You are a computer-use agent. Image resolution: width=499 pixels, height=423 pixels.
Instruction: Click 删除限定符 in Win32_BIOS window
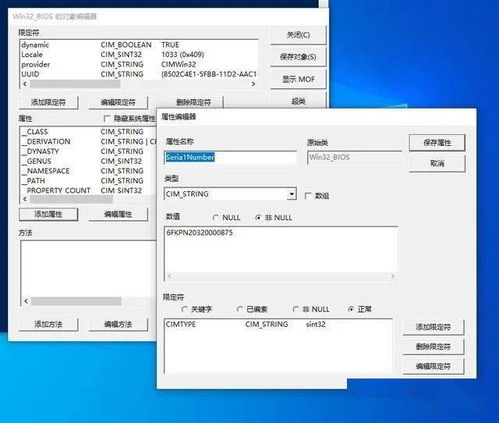point(193,102)
